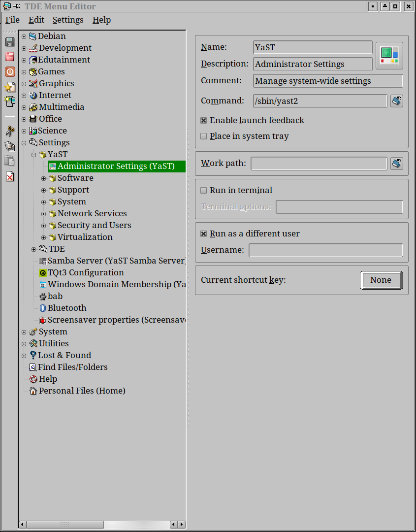This screenshot has width=416, height=532.
Task: Click the tree horizontal scrollbar thumb
Action: click(65, 525)
